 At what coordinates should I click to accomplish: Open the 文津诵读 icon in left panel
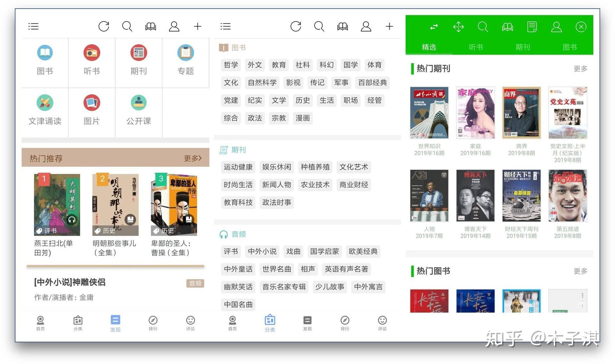point(45,103)
